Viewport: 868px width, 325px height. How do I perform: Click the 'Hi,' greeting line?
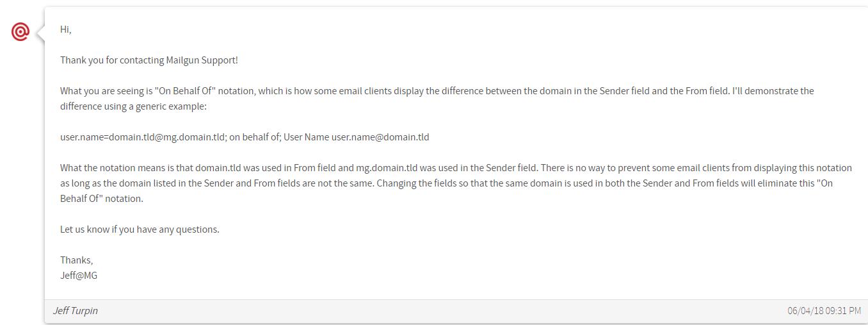click(x=66, y=29)
